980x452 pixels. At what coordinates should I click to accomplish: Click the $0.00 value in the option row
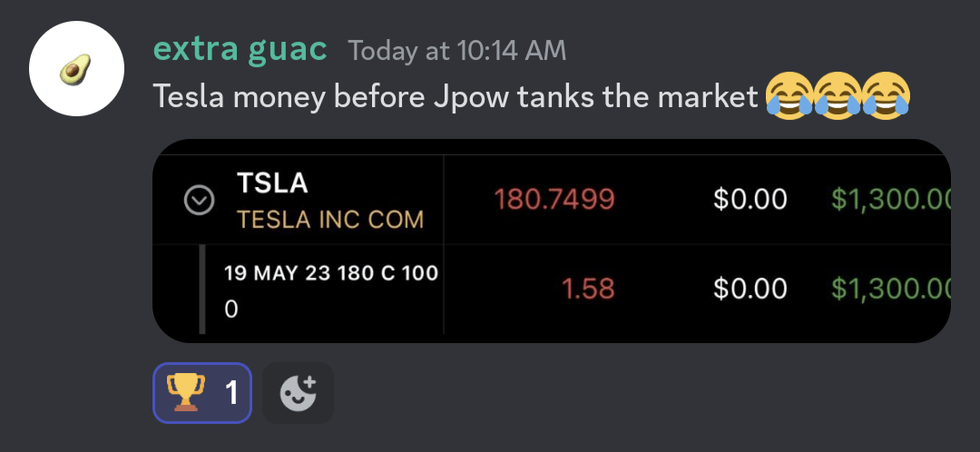[x=750, y=289]
